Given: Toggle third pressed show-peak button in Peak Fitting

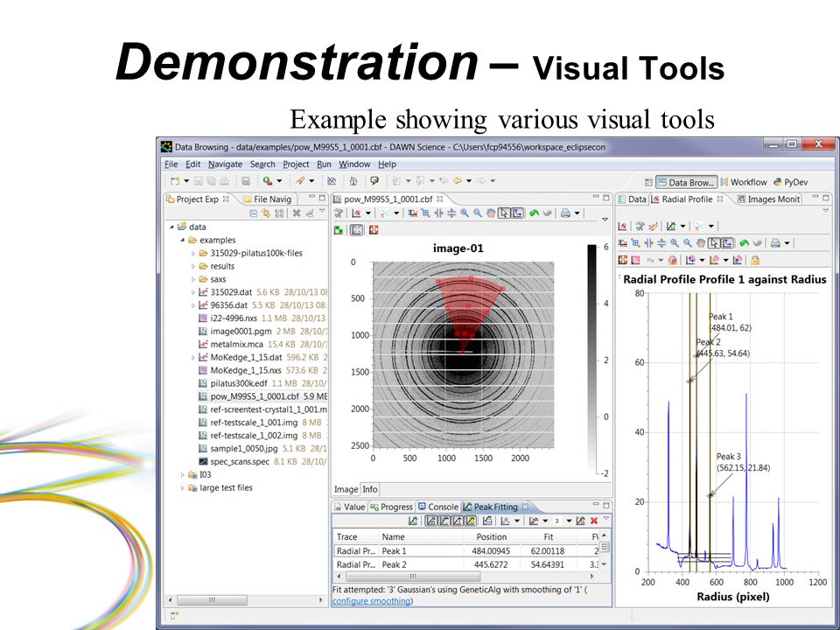Looking at the screenshot, I should (457, 521).
